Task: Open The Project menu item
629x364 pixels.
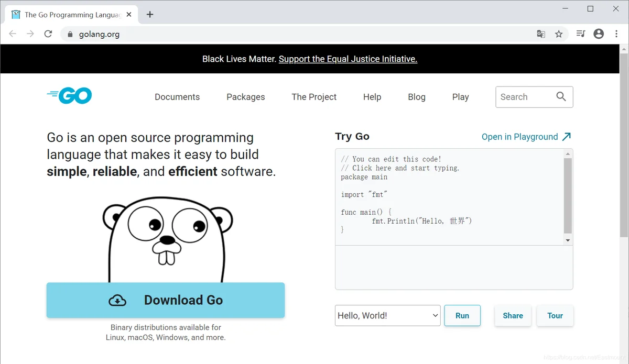Action: point(314,97)
